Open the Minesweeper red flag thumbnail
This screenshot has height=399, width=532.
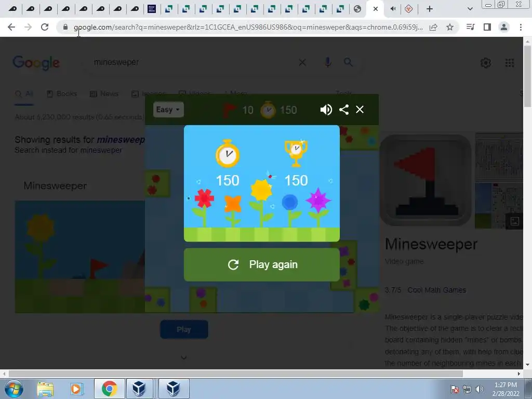pos(425,180)
